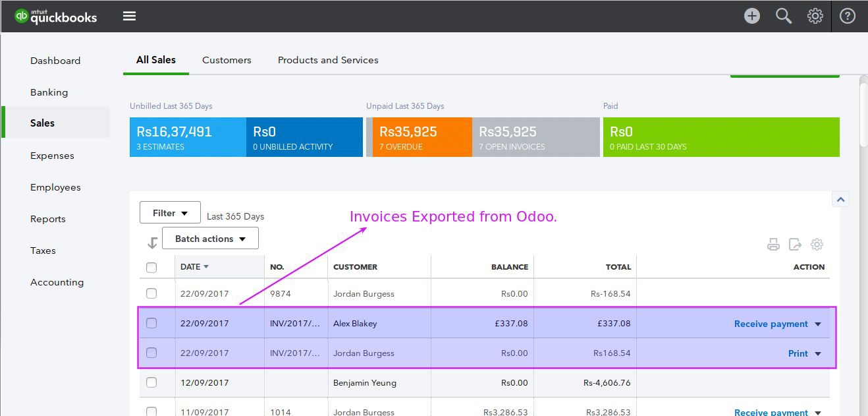This screenshot has height=416, width=868.
Task: Check the 11/09/2017 invoice 1014 row
Action: 151,411
